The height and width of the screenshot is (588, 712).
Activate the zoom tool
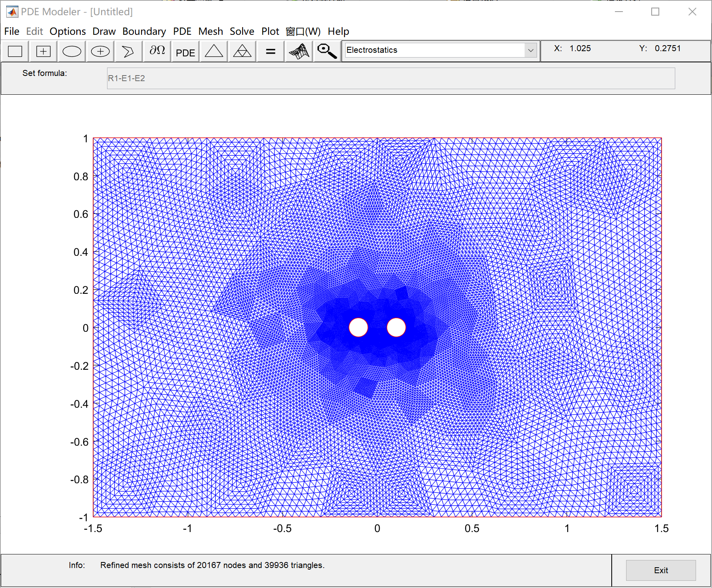(326, 51)
